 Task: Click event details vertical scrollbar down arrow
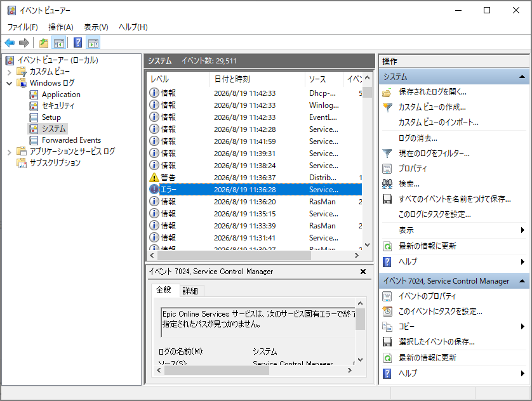click(x=361, y=360)
